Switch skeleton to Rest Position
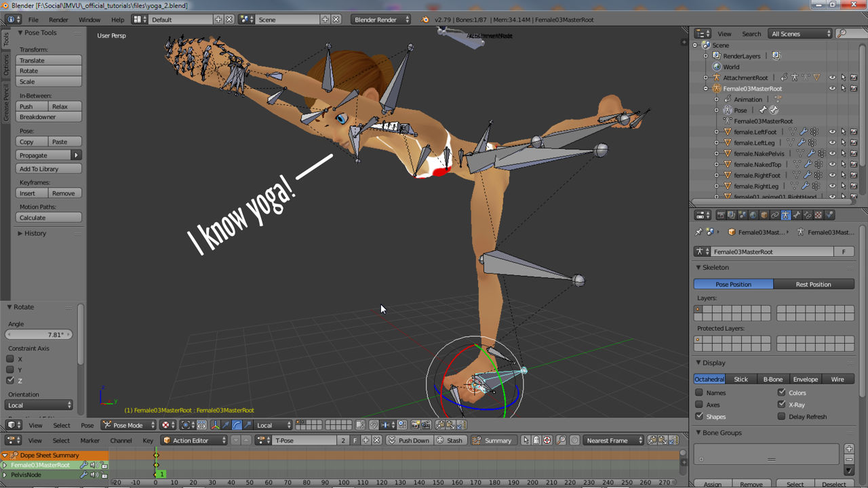Viewport: 868px width, 488px height. [814, 284]
